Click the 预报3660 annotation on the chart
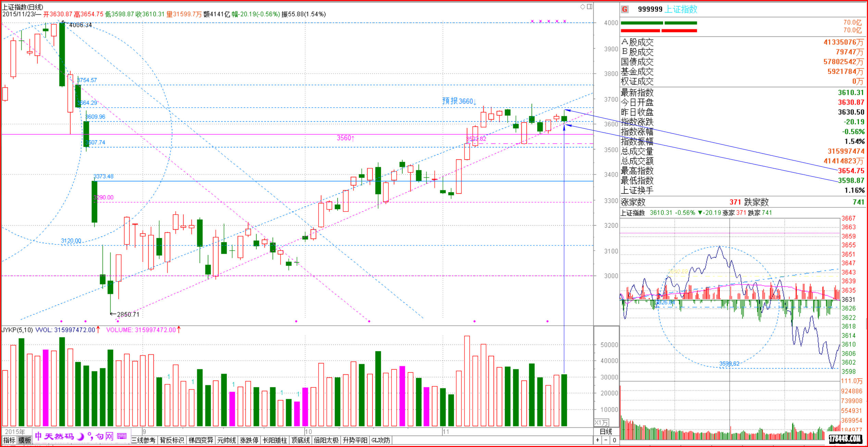Screen dimensions: 868x447 pyautogui.click(x=459, y=101)
